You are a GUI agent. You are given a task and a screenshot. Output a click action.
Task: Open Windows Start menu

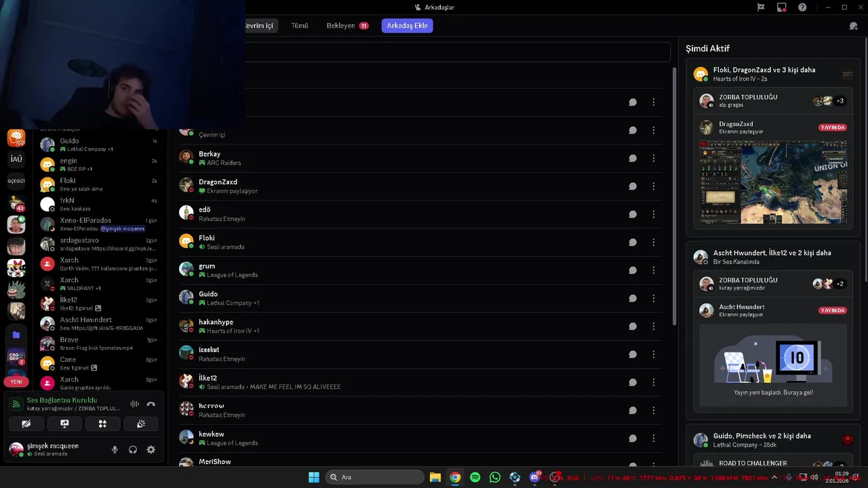point(314,477)
